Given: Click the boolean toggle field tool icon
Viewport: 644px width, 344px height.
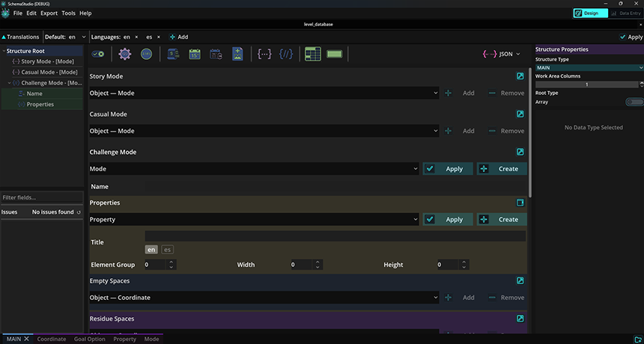Looking at the screenshot, I should pyautogui.click(x=97, y=54).
